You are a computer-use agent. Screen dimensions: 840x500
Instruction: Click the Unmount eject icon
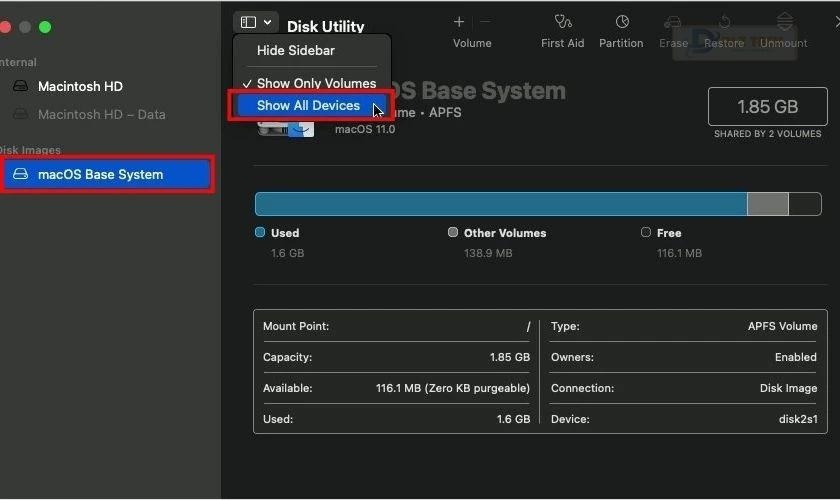tap(784, 22)
